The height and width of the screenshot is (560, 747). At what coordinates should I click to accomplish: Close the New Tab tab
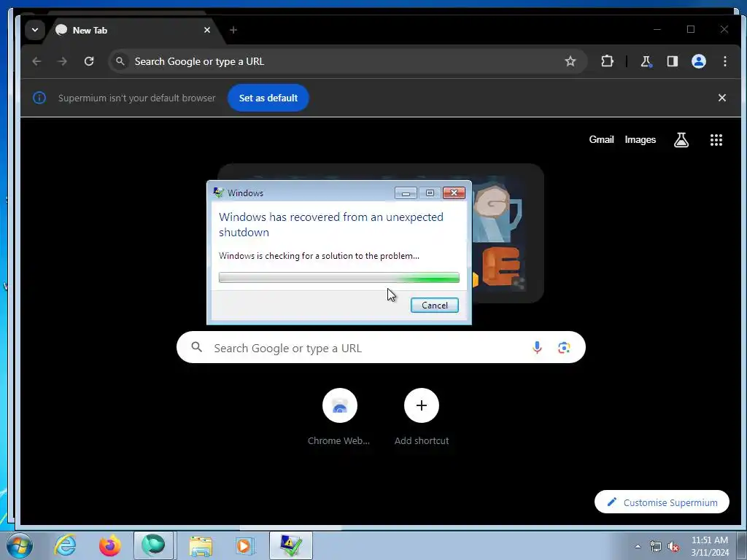[206, 30]
